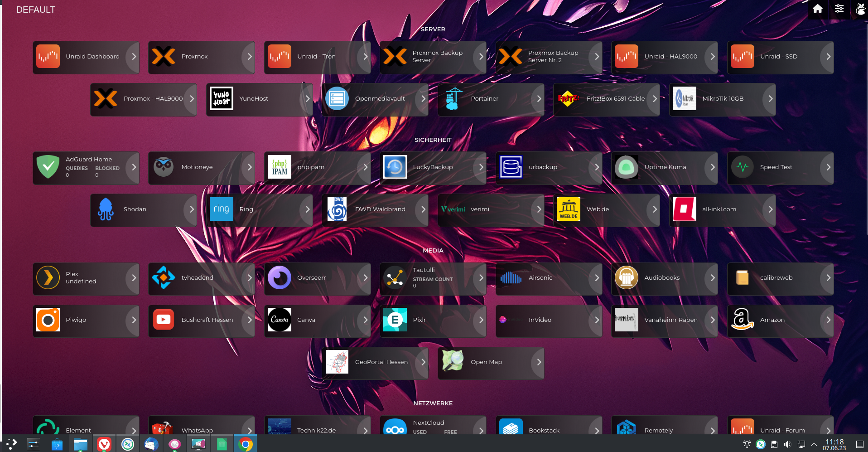Open the Fritz!Box 6591 Cable link
The height and width of the screenshot is (452, 868).
615,99
